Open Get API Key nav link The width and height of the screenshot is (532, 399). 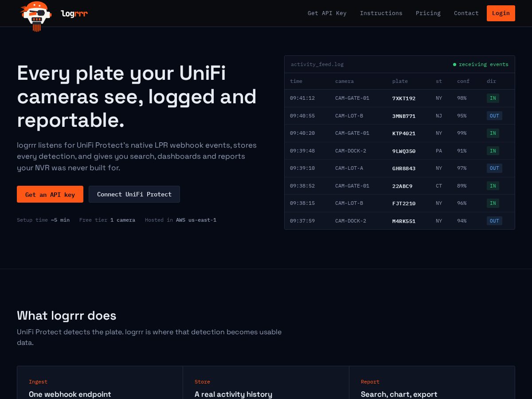click(327, 13)
